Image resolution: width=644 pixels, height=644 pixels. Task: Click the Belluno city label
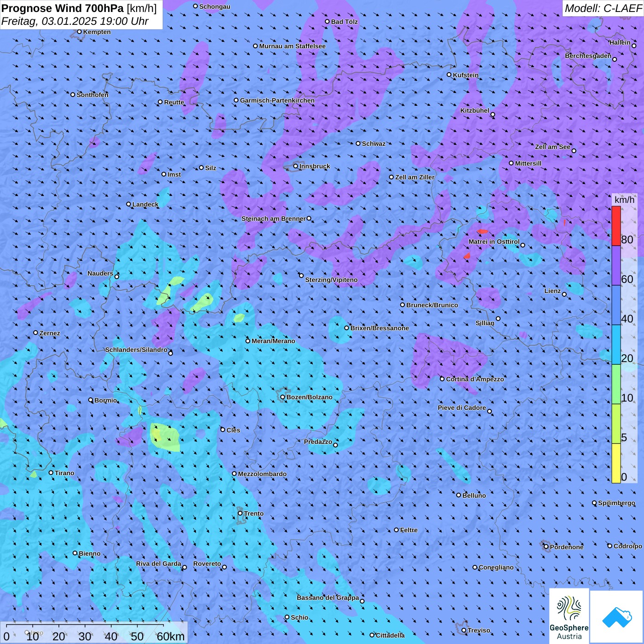tap(474, 495)
